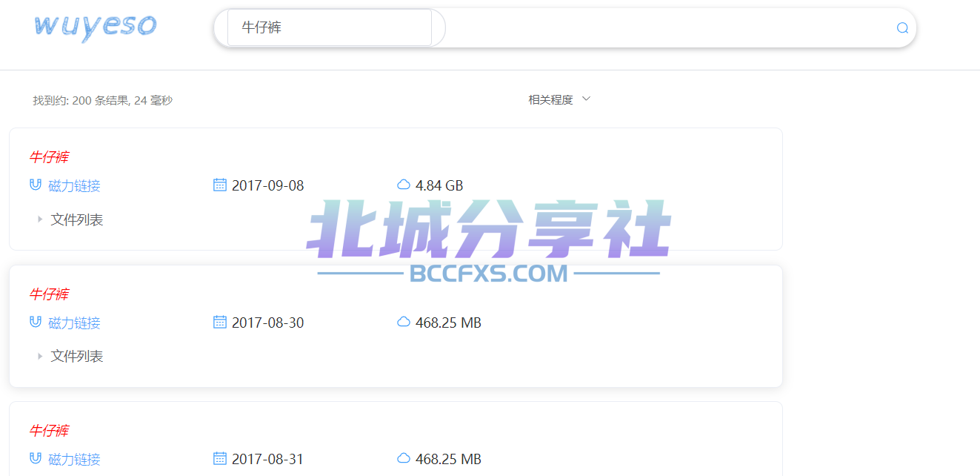Expand 文件列表 in the 2017-09-08 result
The image size is (980, 476).
pyautogui.click(x=70, y=219)
